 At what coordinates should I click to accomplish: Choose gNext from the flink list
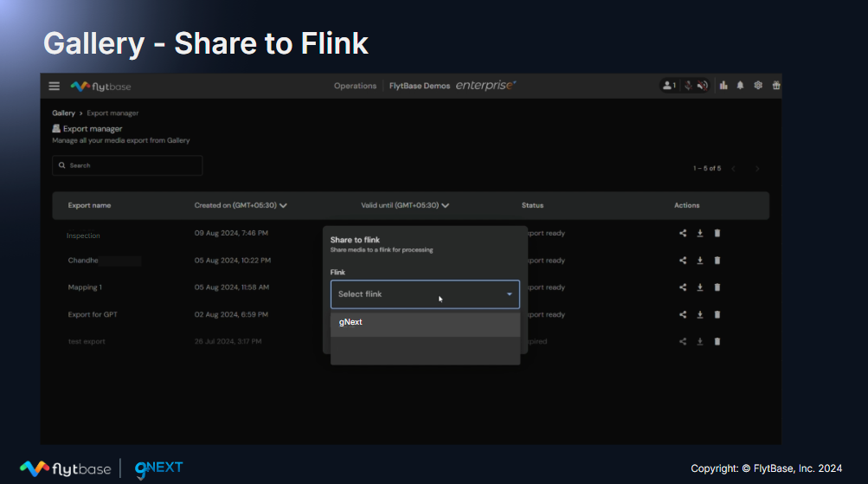tap(425, 322)
